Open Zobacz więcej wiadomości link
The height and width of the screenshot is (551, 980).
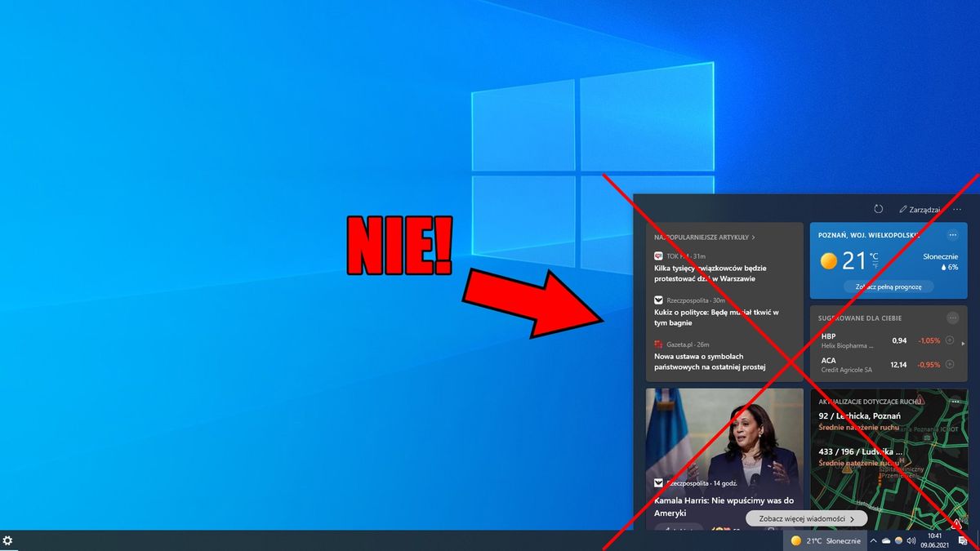[x=806, y=518]
